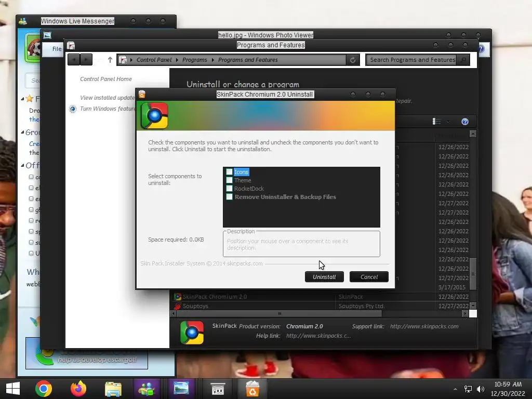The image size is (532, 399).
Task: Select Souptoys program row
Action: (x=321, y=306)
